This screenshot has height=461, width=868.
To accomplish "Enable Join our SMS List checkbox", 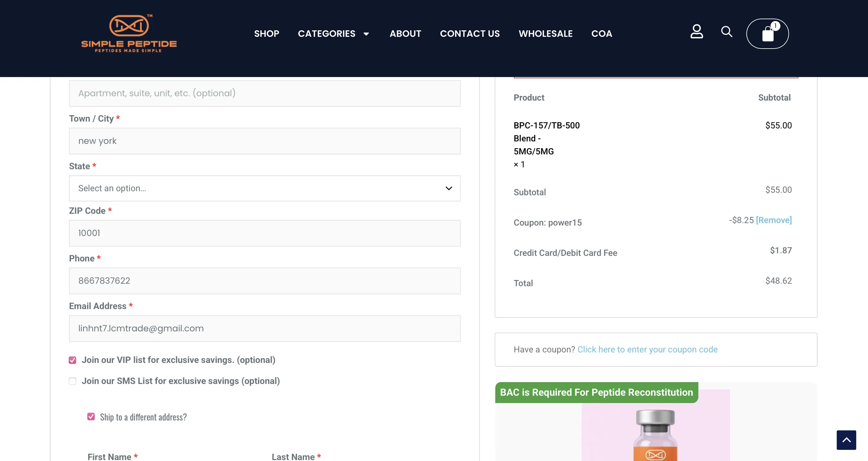I will tap(72, 381).
